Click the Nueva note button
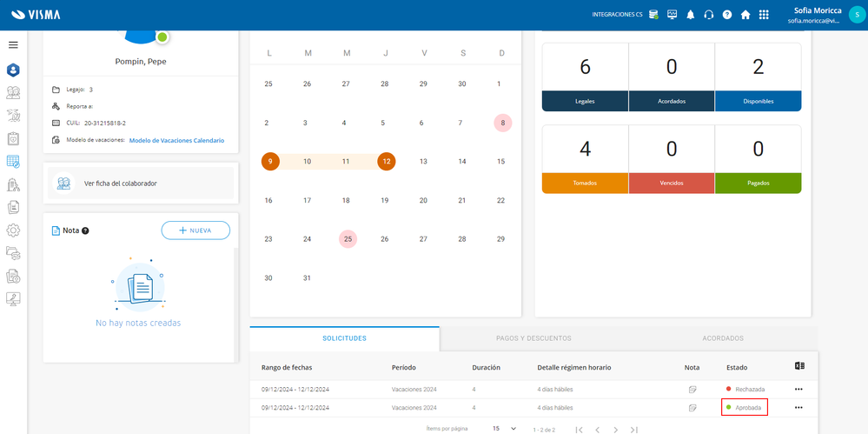Viewport: 868px width, 434px height. pos(195,230)
